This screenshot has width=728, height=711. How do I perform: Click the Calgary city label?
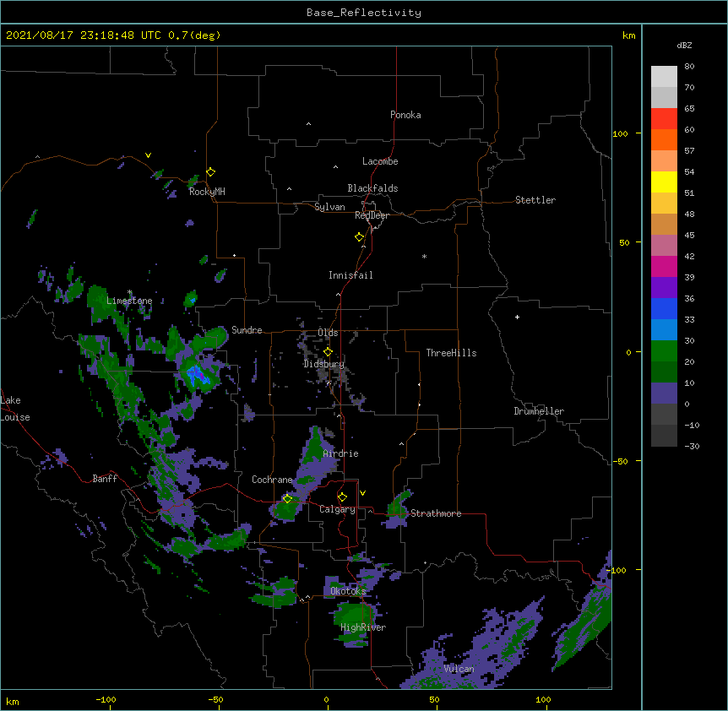337,509
